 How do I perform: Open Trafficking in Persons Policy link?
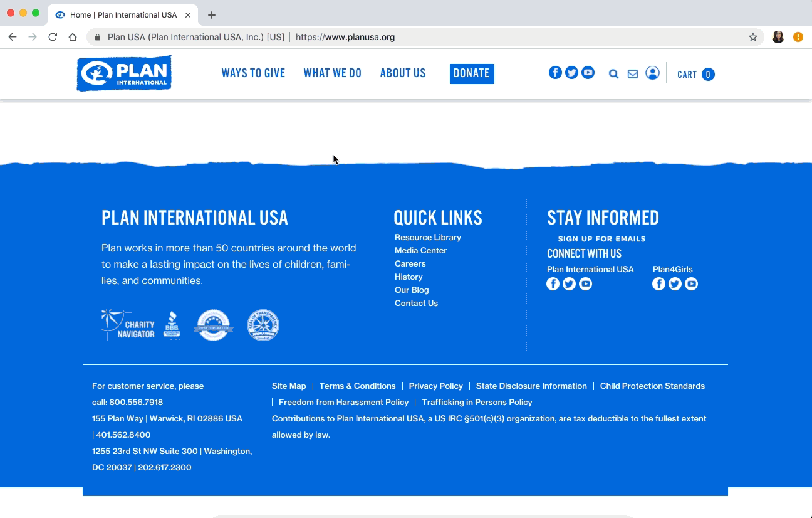tap(477, 402)
